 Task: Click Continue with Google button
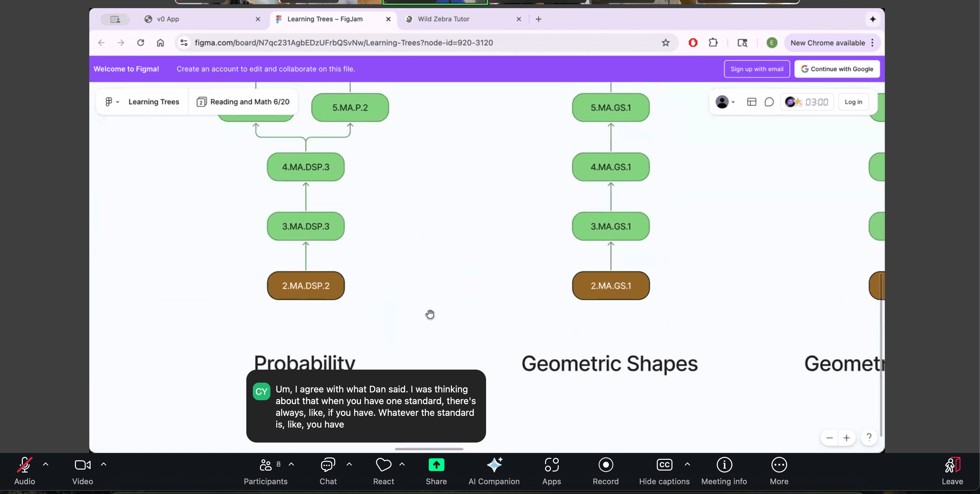tap(837, 69)
